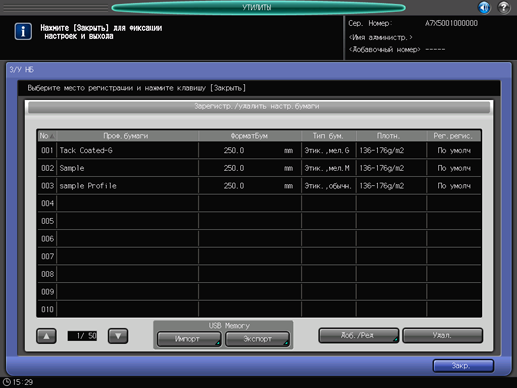Image resolution: width=517 pixels, height=388 pixels.
Task: Select the row 003 sample Profile entry
Action: pos(259,186)
